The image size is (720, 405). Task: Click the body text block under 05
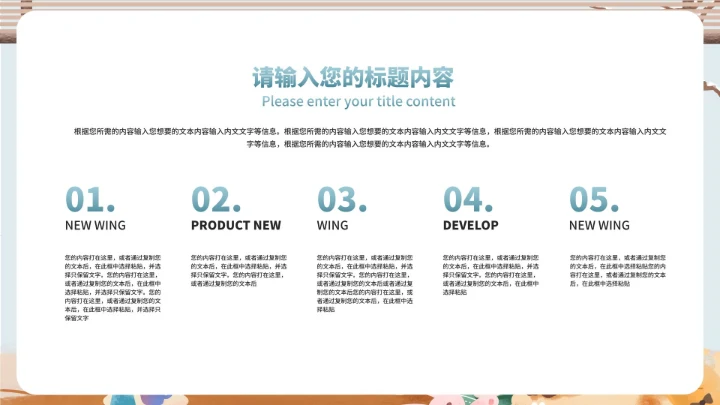(618, 271)
